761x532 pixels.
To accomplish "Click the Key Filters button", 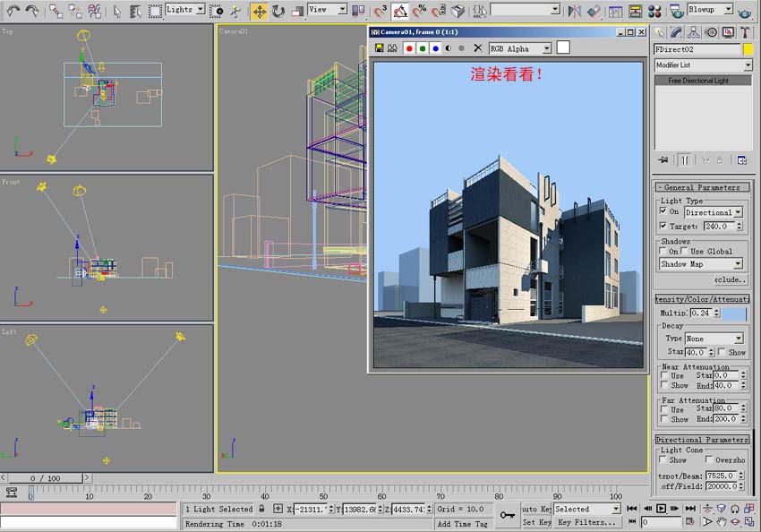I will (x=586, y=522).
